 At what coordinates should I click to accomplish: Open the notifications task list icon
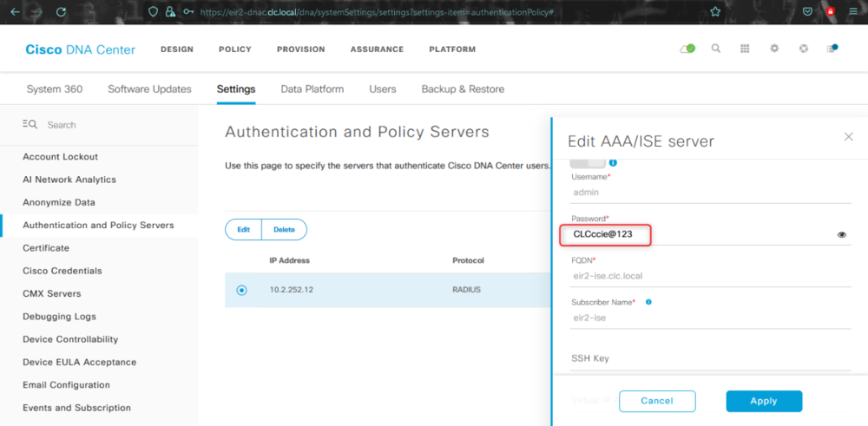coord(832,49)
